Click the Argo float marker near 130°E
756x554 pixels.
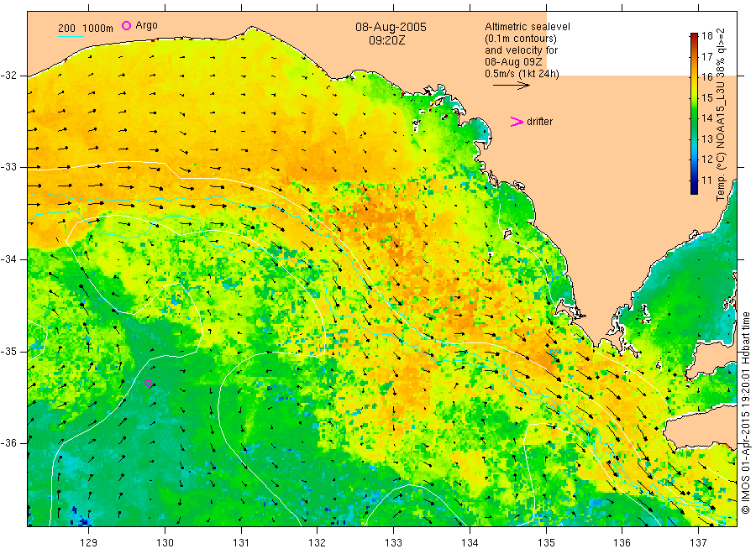click(149, 384)
